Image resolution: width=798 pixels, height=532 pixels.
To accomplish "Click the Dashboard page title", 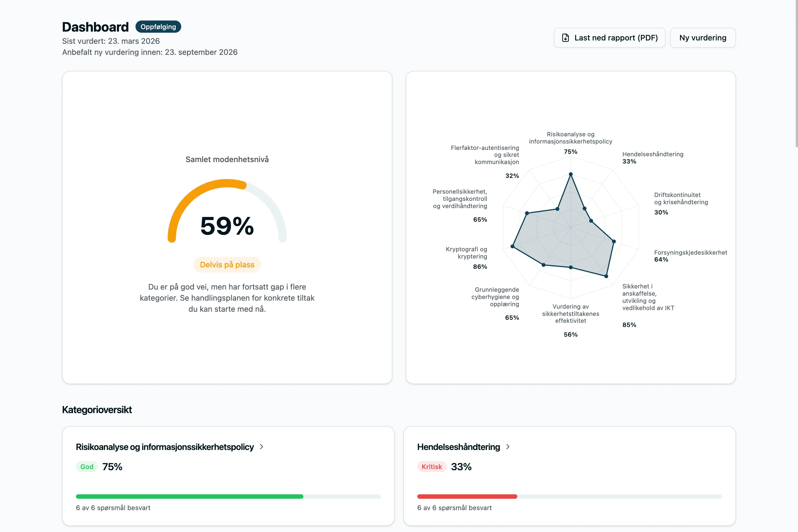I will tap(95, 27).
